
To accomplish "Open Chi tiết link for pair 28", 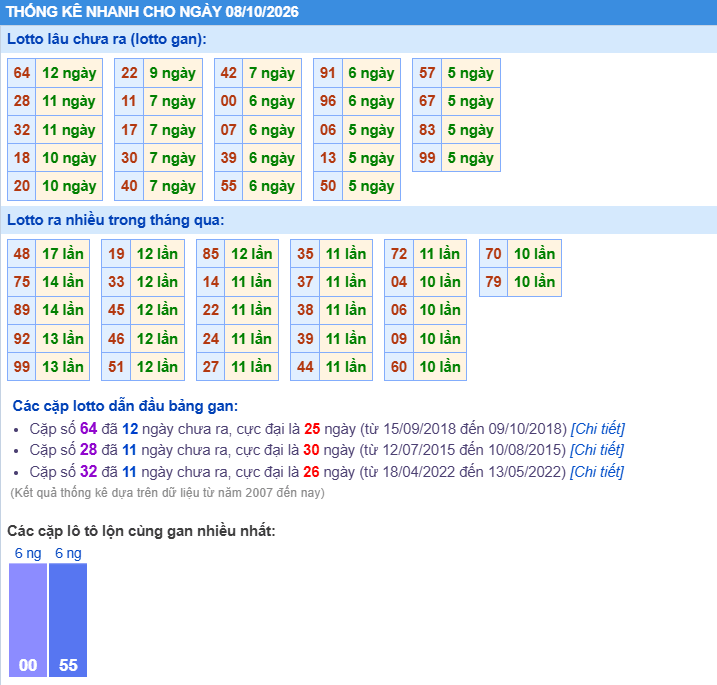I will [596, 450].
